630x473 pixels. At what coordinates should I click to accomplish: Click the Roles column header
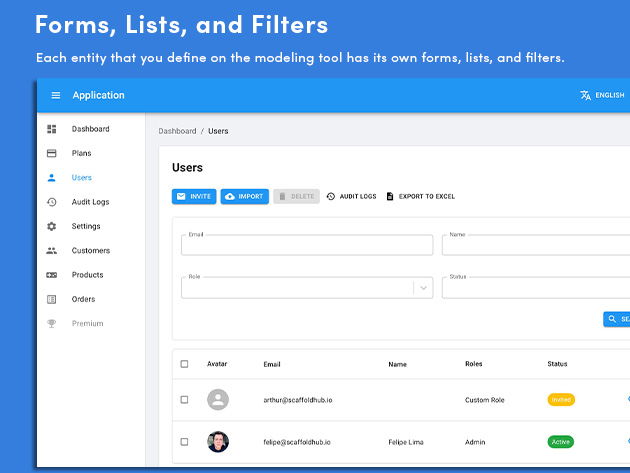coord(474,364)
